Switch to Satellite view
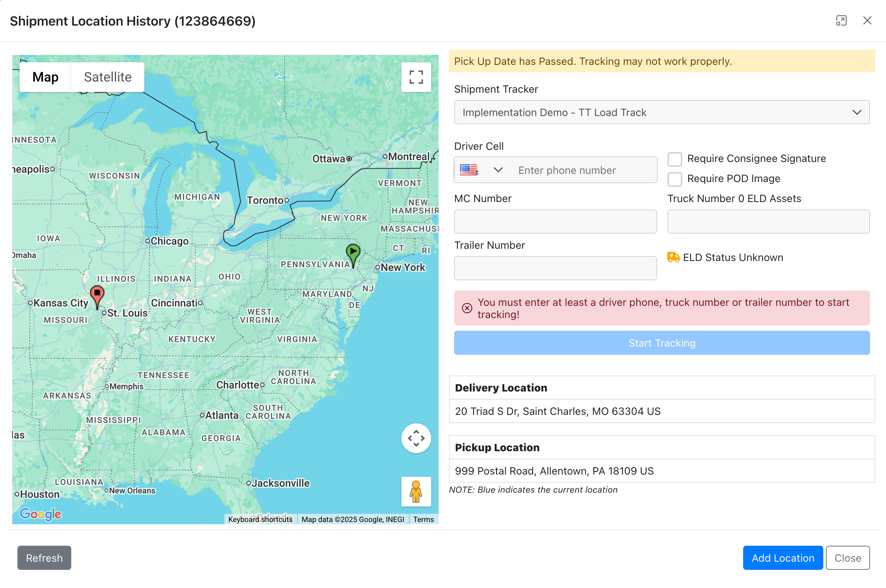 pyautogui.click(x=108, y=77)
